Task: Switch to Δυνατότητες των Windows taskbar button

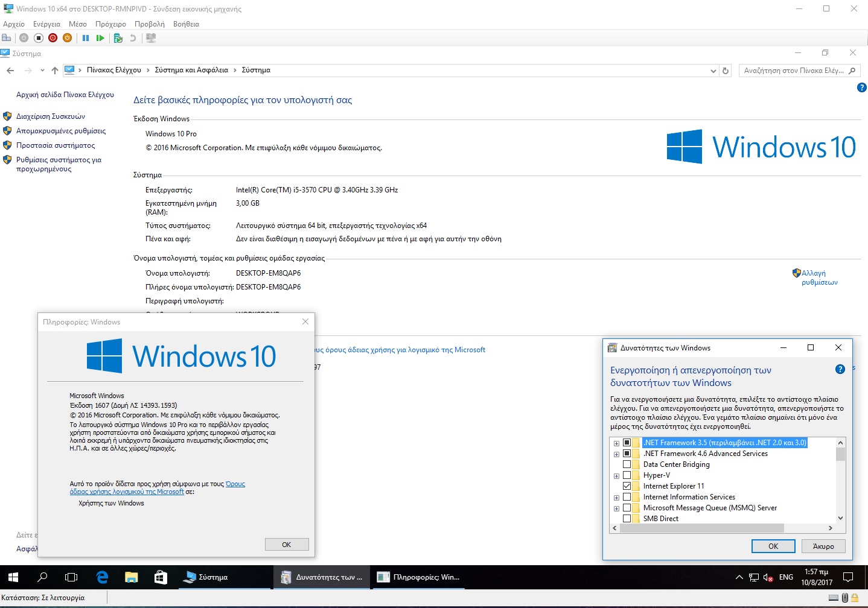Action: (322, 577)
